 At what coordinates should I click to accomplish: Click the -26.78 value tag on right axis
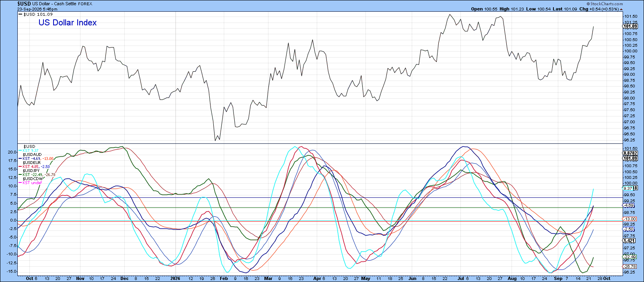(x=630, y=267)
